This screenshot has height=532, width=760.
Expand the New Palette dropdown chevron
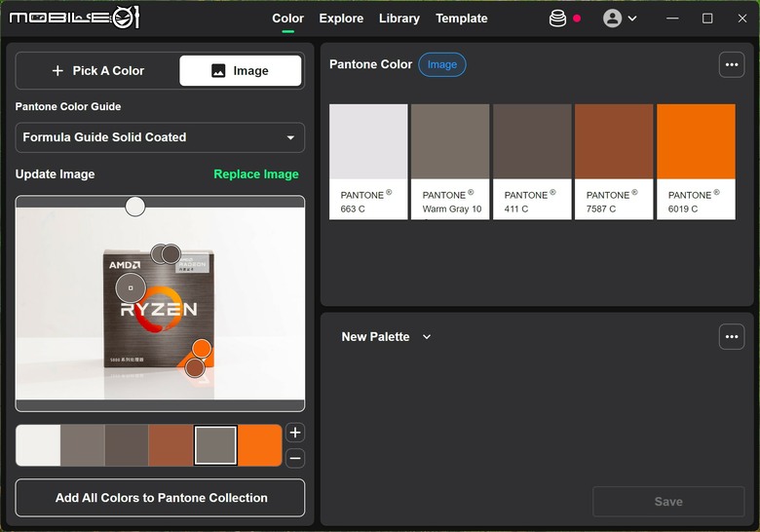(x=427, y=337)
